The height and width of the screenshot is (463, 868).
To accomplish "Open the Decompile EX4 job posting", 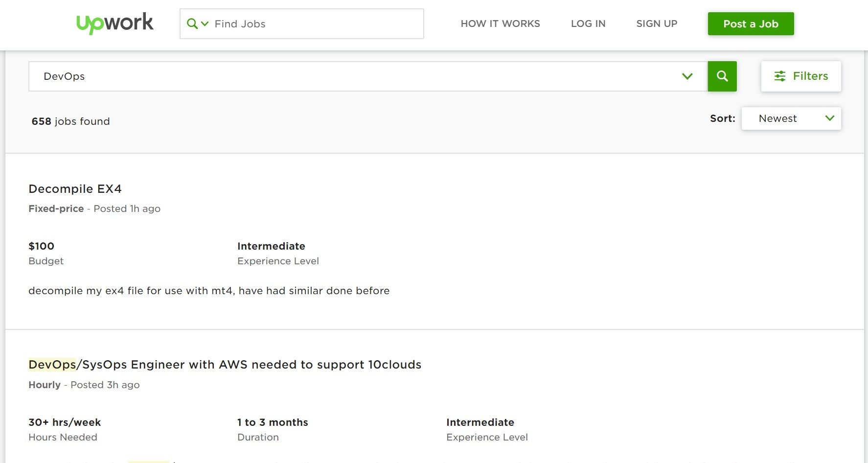I will pos(75,189).
